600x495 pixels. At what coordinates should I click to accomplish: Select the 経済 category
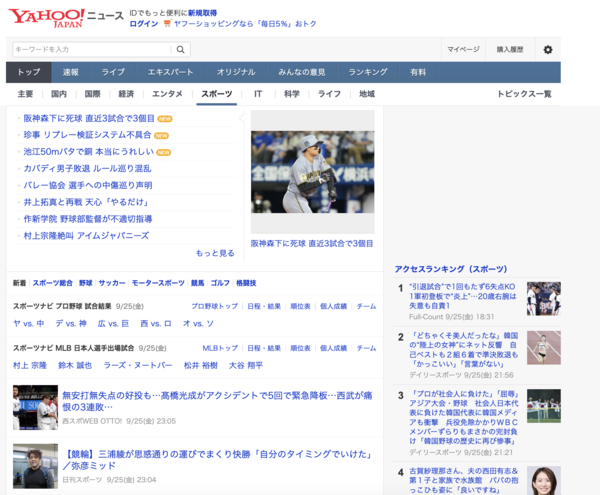coord(126,94)
